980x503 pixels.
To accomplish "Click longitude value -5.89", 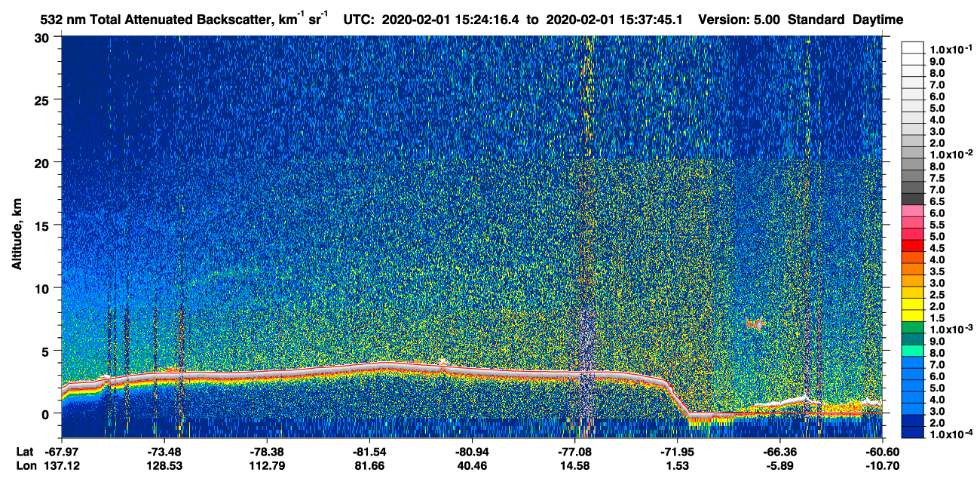I will 779,466.
